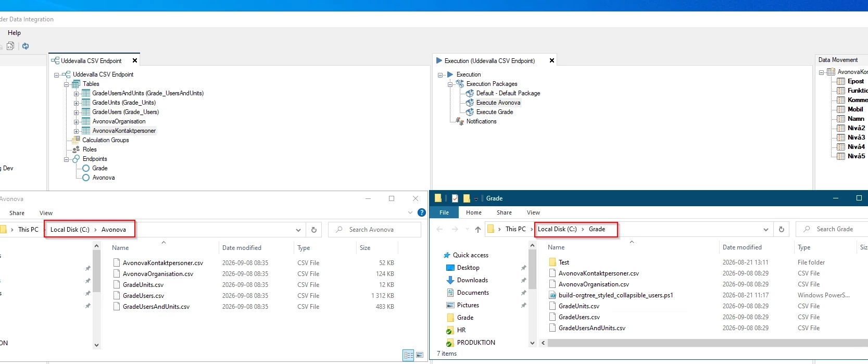Click the Calculation Groups icon
The width and height of the screenshot is (868, 364).
click(x=76, y=140)
